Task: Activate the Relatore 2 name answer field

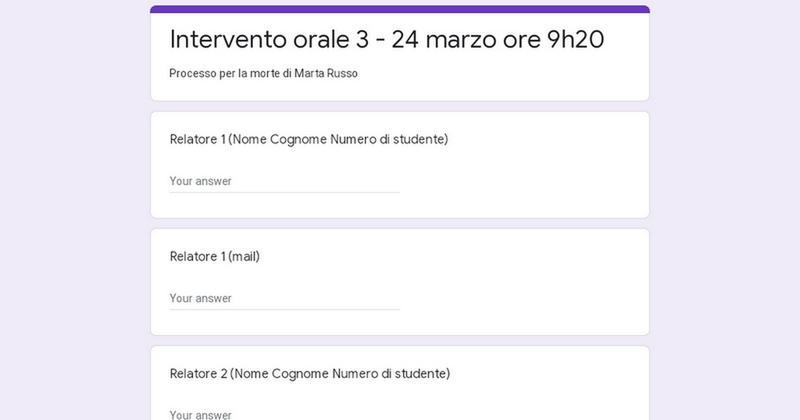Action: (284, 414)
